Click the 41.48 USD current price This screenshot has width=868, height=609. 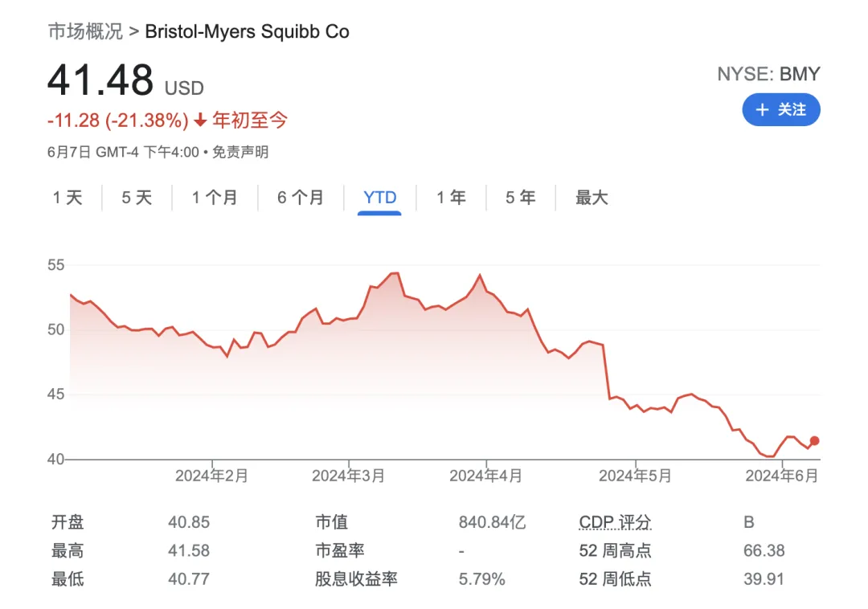pyautogui.click(x=100, y=81)
